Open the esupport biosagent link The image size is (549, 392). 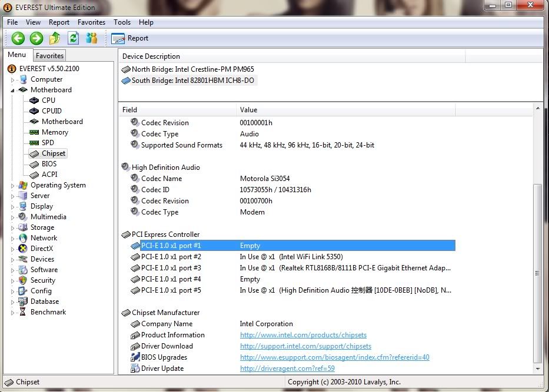335,357
